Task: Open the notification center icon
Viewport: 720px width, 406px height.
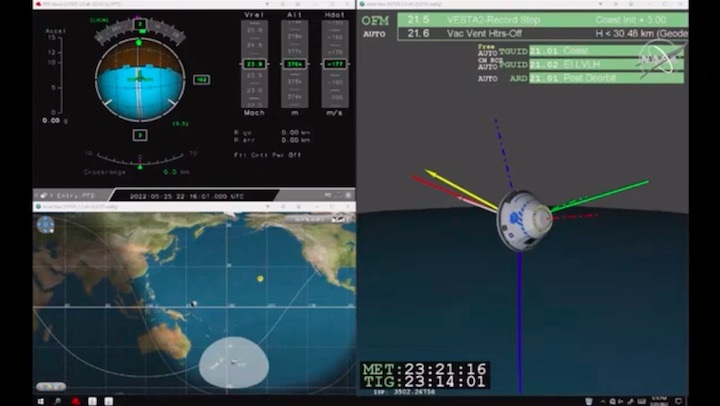Action: 678,401
